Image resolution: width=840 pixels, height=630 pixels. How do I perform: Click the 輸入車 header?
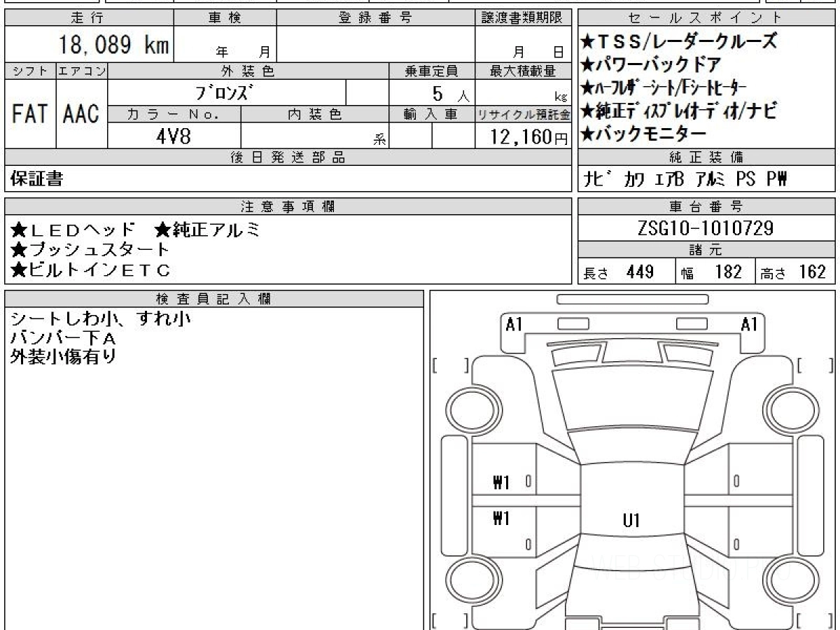tap(432, 113)
